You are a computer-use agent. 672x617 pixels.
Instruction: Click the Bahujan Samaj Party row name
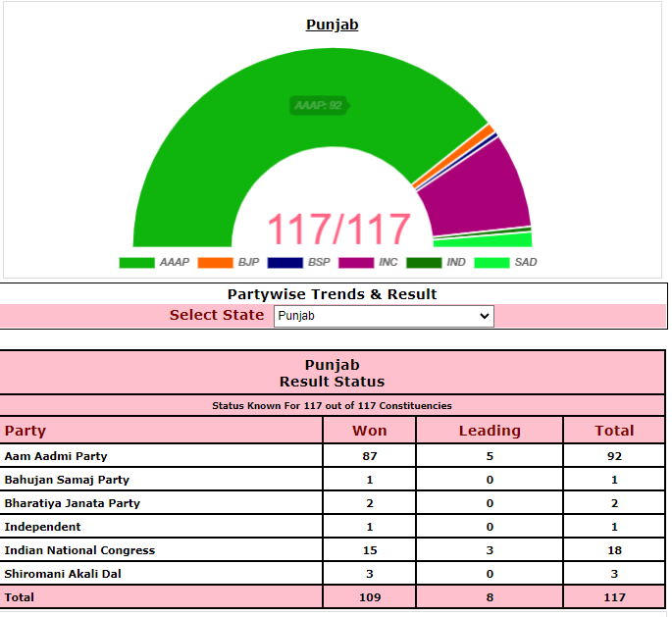pyautogui.click(x=67, y=480)
